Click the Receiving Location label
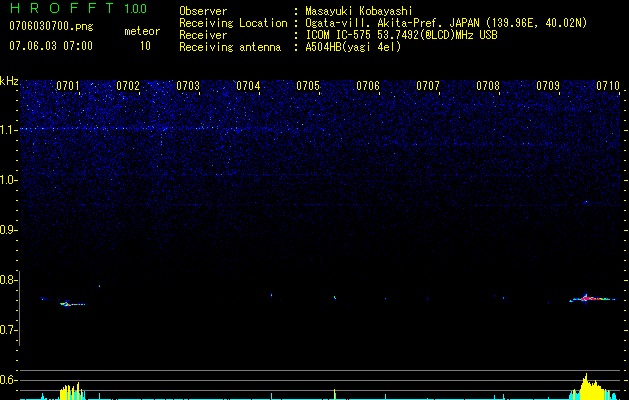The image size is (629, 400). tap(233, 23)
